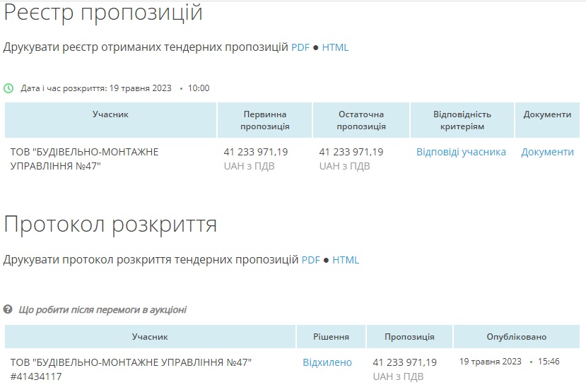Open 'Що робити після перемоги в аукціоні'
This screenshot has height=392, width=586.
click(102, 309)
